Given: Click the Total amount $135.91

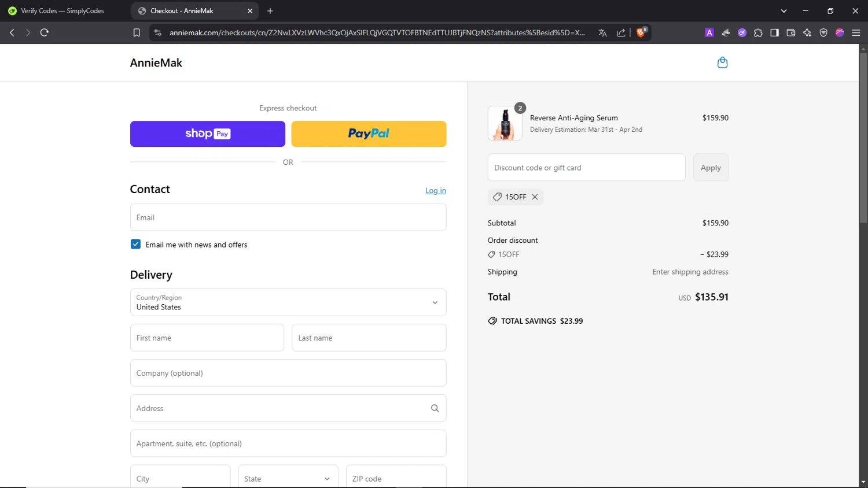Looking at the screenshot, I should point(712,297).
